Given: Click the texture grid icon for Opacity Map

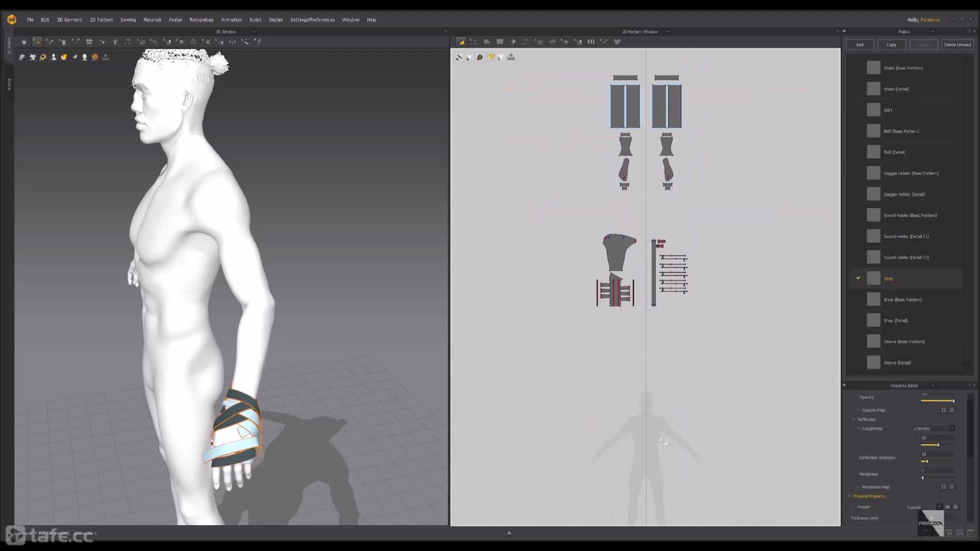Looking at the screenshot, I should [943, 410].
